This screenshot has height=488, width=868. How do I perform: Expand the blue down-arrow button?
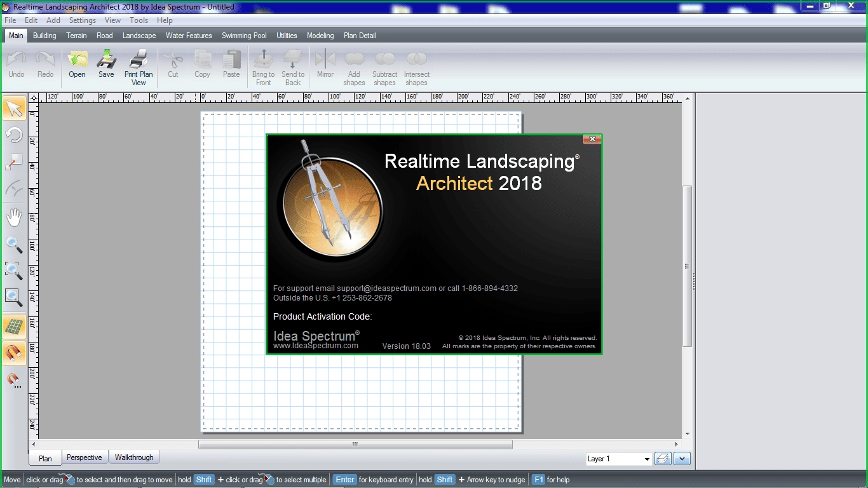682,459
